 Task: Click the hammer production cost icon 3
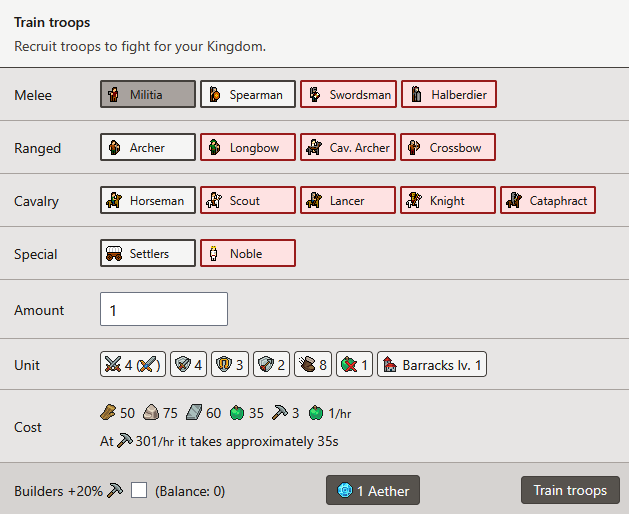[x=280, y=412]
